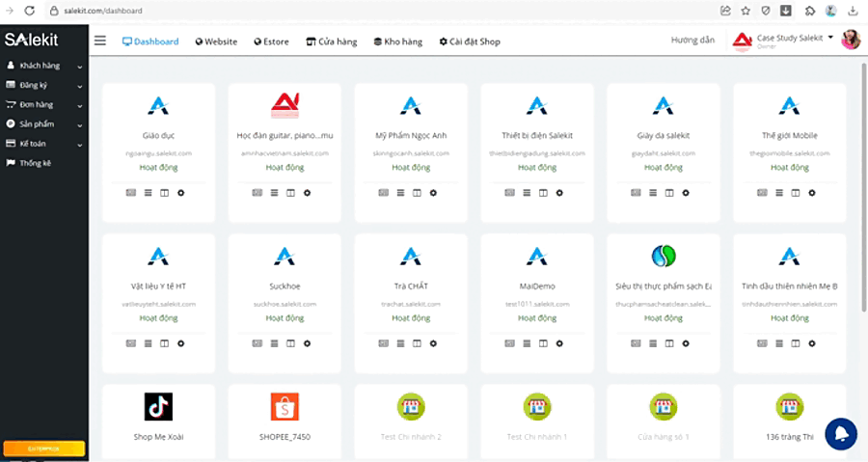Click list icon on Mỹ Phẩm Ngọc Anh card
This screenshot has height=462, width=868.
pos(401,193)
